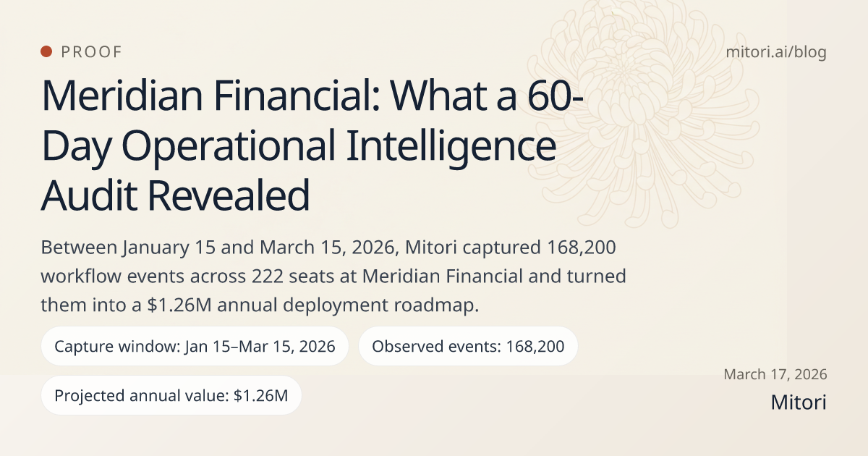
Task: Click the red dot beside PROOF
Action: tap(46, 51)
